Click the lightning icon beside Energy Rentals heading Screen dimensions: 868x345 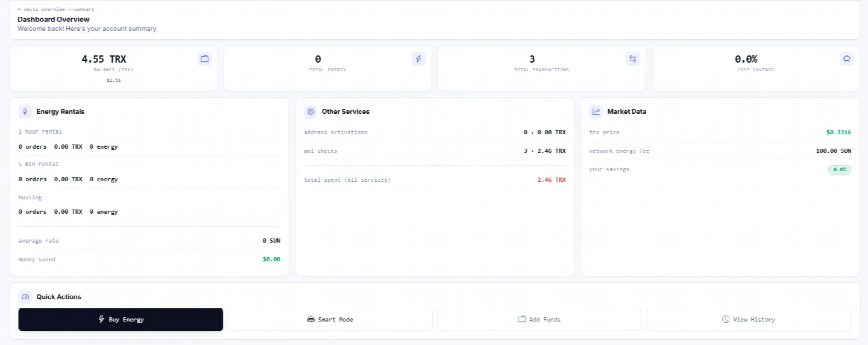tap(25, 111)
